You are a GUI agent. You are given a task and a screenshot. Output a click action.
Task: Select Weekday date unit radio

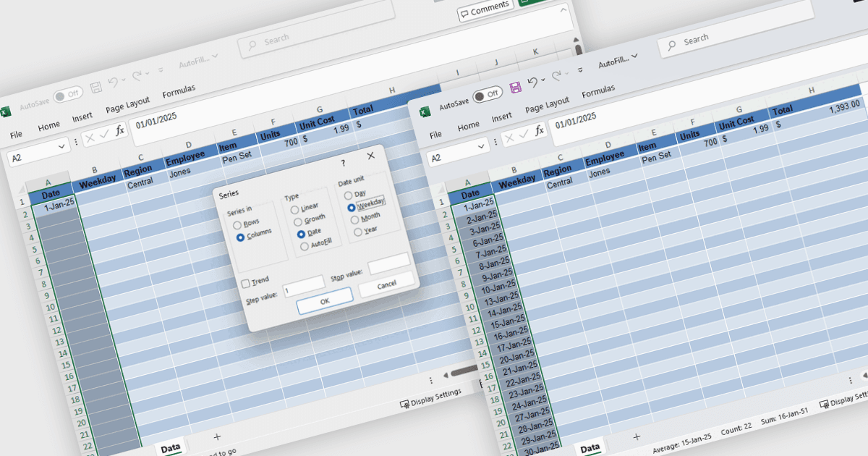pyautogui.click(x=352, y=207)
